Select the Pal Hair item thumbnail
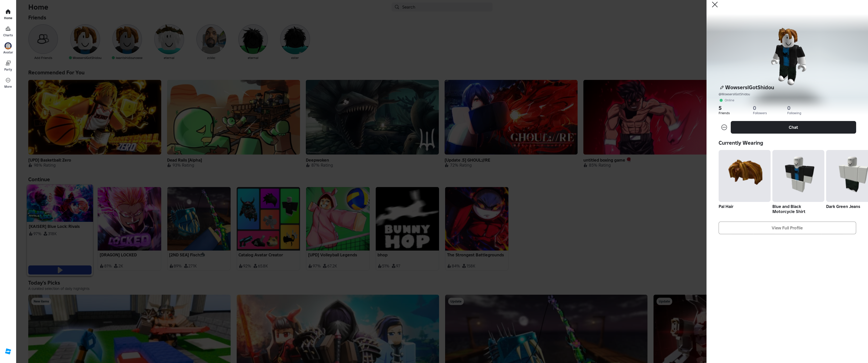The width and height of the screenshot is (868, 363). (x=744, y=176)
